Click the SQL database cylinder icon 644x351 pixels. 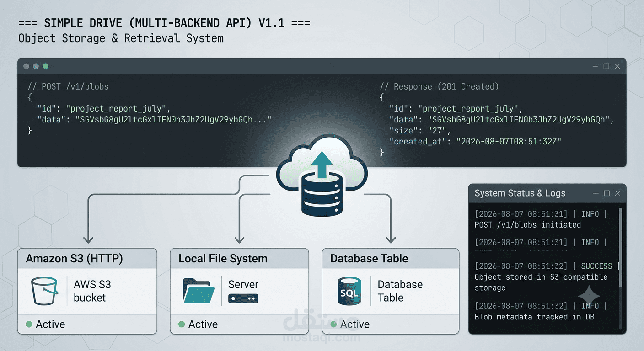click(x=349, y=291)
